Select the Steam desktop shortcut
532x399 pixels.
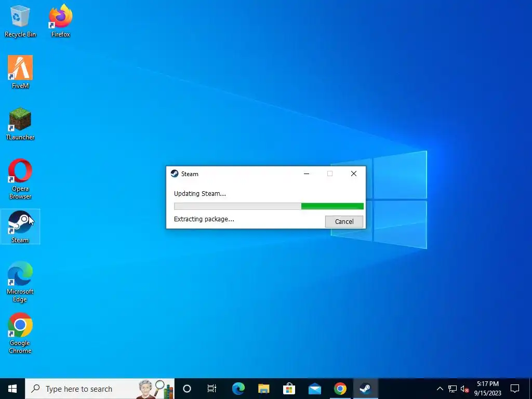click(20, 227)
